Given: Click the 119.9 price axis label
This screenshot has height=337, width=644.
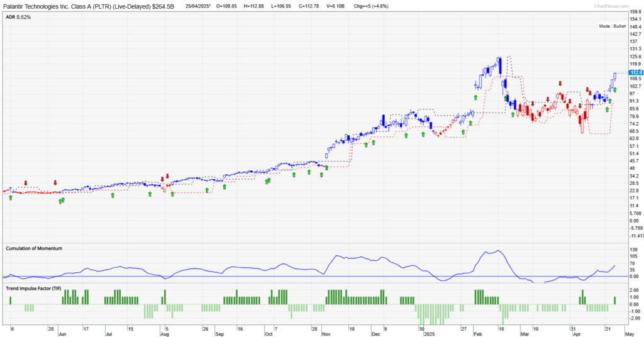Looking at the screenshot, I should (635, 64).
